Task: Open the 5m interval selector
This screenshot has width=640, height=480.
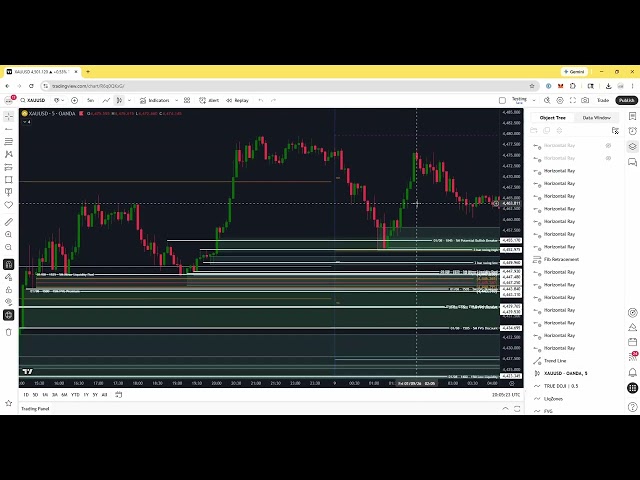Action: click(91, 100)
